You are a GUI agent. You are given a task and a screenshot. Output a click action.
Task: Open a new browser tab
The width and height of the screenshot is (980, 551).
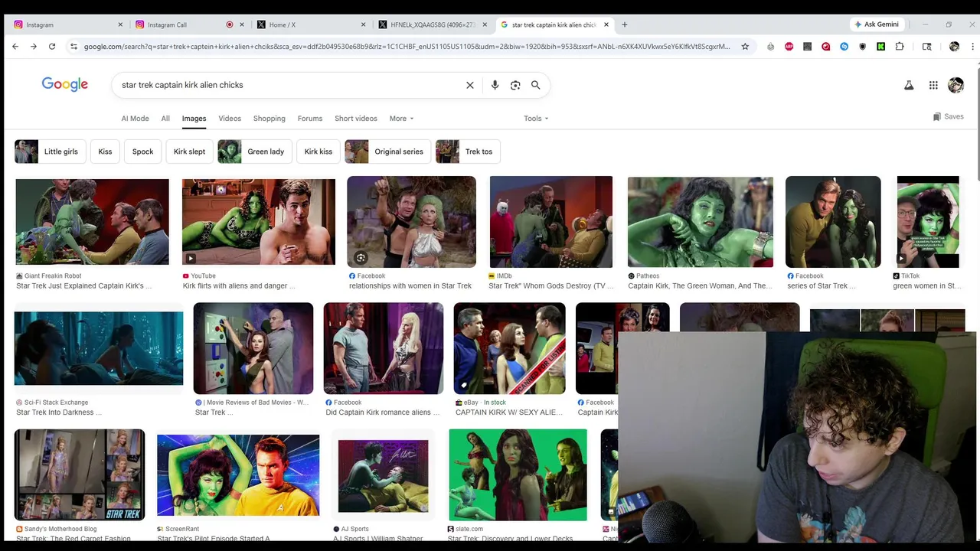625,24
